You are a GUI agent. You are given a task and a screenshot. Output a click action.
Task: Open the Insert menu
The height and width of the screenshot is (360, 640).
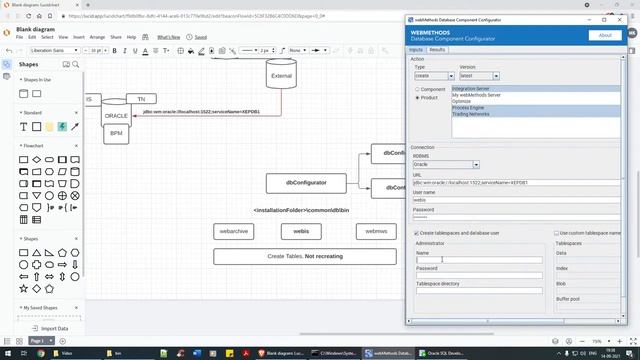[79, 37]
